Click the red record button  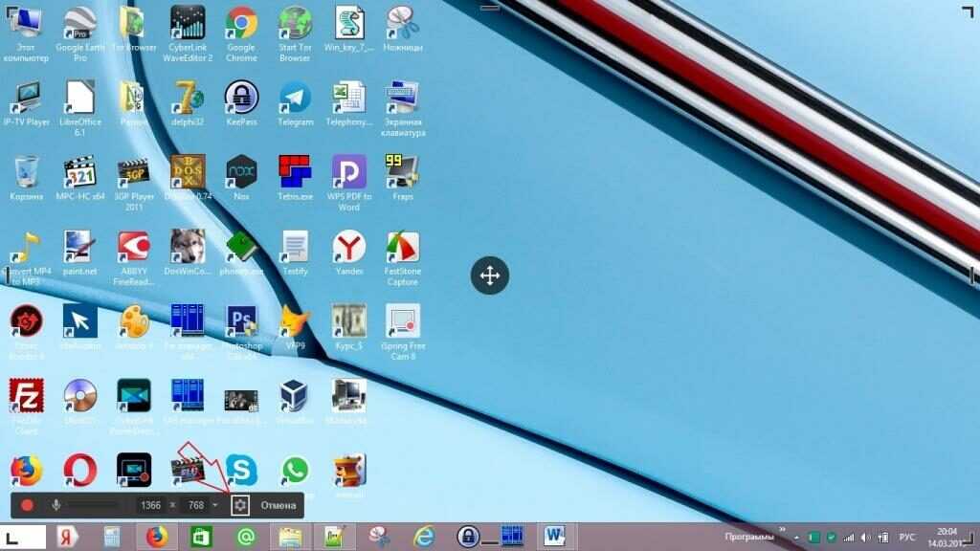click(x=28, y=505)
